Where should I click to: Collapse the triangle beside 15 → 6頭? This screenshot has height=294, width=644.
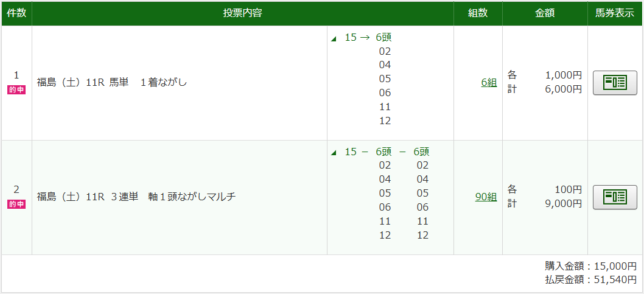click(334, 38)
